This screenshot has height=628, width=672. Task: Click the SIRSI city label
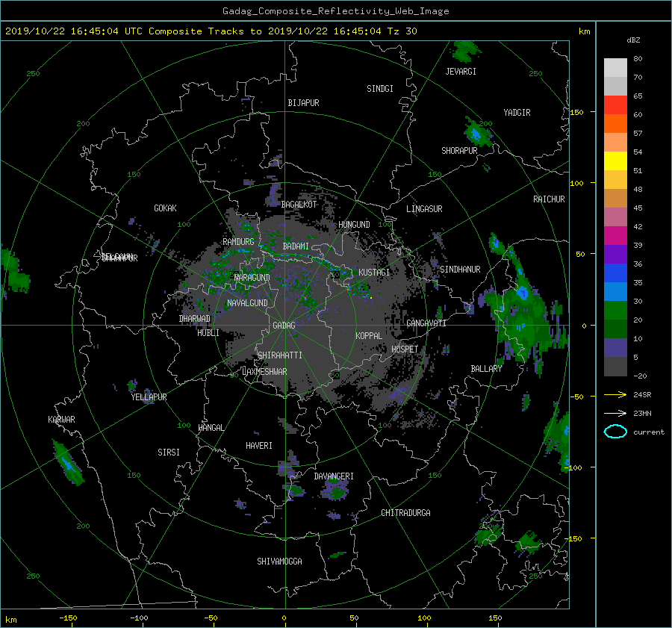click(169, 453)
